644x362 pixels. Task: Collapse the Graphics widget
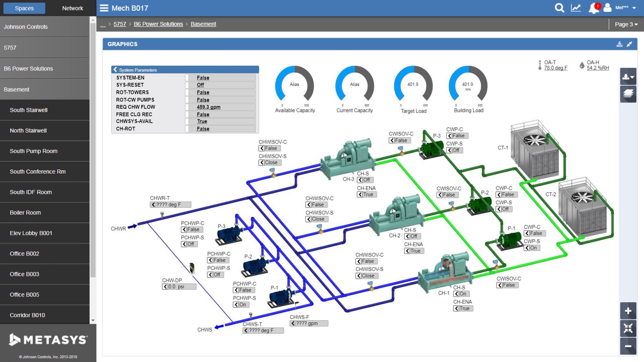coord(630,44)
